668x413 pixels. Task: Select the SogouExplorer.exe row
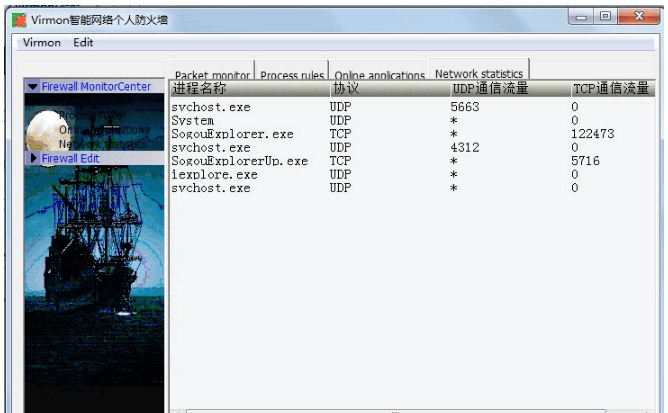click(x=412, y=134)
